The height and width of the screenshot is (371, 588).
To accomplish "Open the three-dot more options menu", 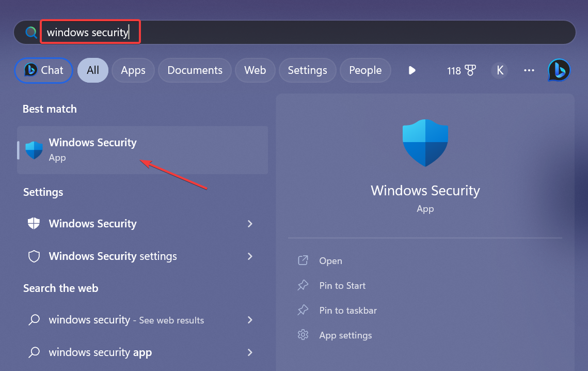I will (529, 70).
